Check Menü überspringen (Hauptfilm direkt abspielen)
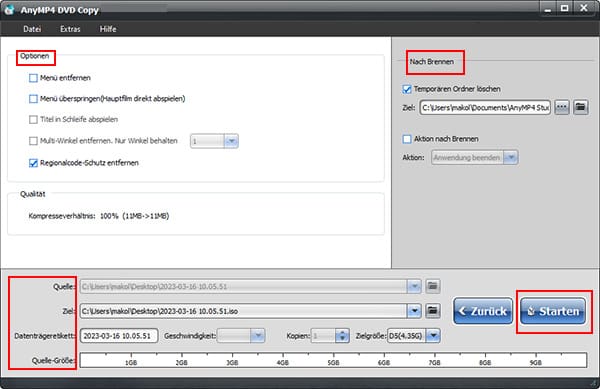This screenshot has height=389, width=600. click(33, 99)
